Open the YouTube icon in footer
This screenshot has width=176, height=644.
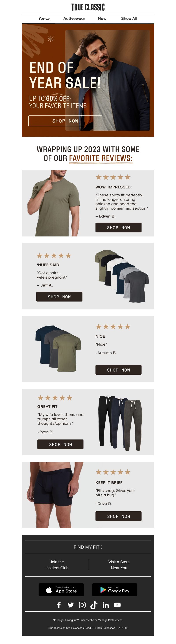[x=117, y=605]
